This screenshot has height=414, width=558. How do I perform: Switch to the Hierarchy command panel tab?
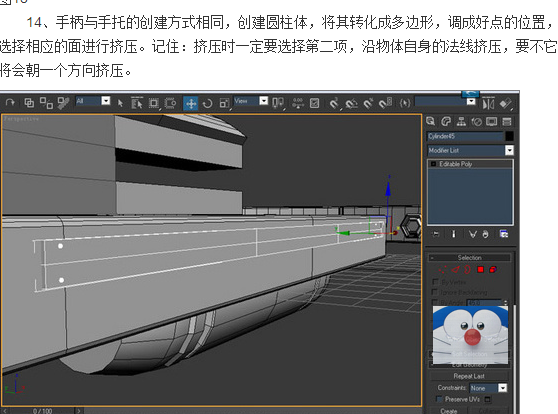pos(461,122)
